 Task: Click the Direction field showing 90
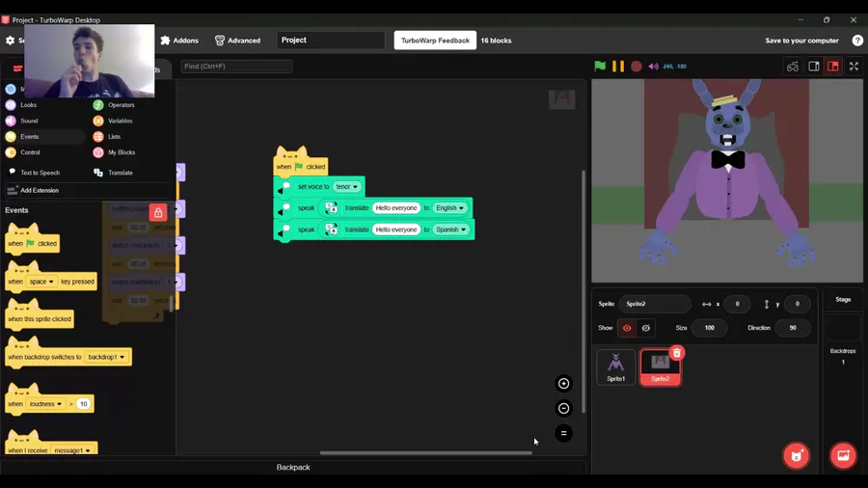pos(793,328)
